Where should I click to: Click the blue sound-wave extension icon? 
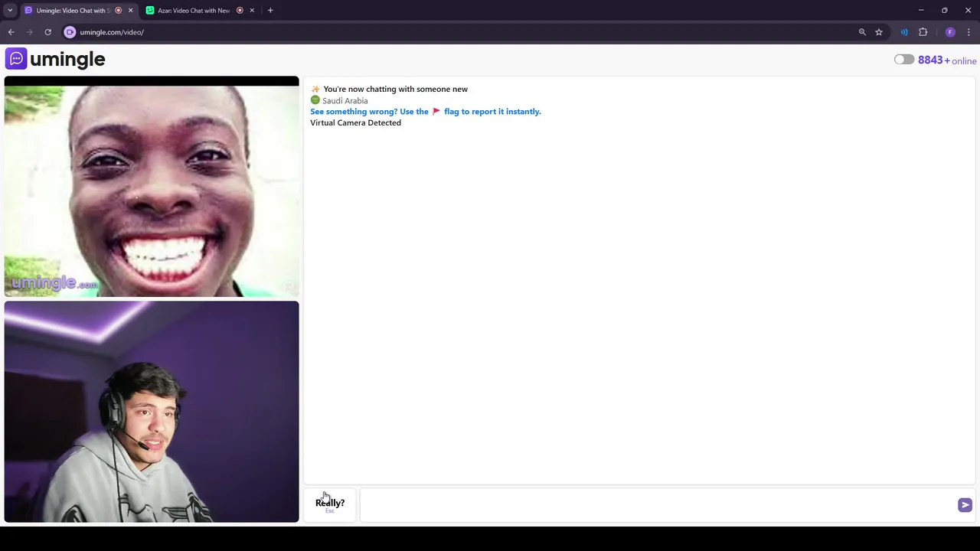pos(904,32)
